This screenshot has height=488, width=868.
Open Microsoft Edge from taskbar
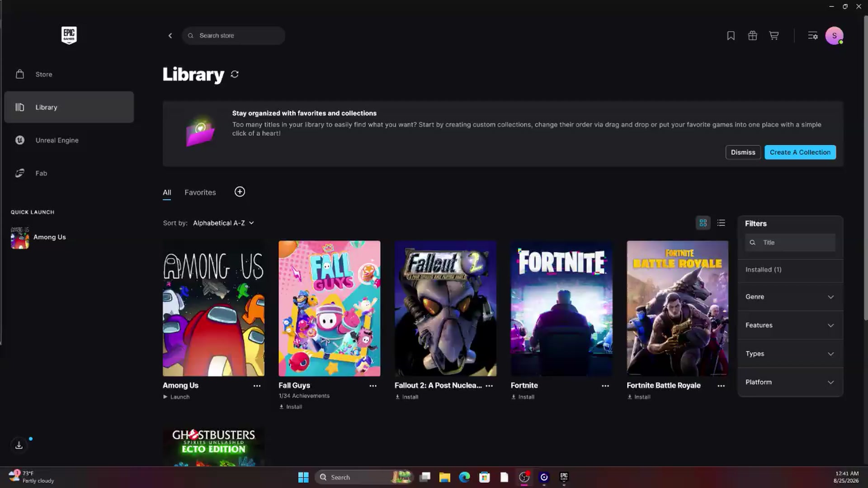click(464, 477)
